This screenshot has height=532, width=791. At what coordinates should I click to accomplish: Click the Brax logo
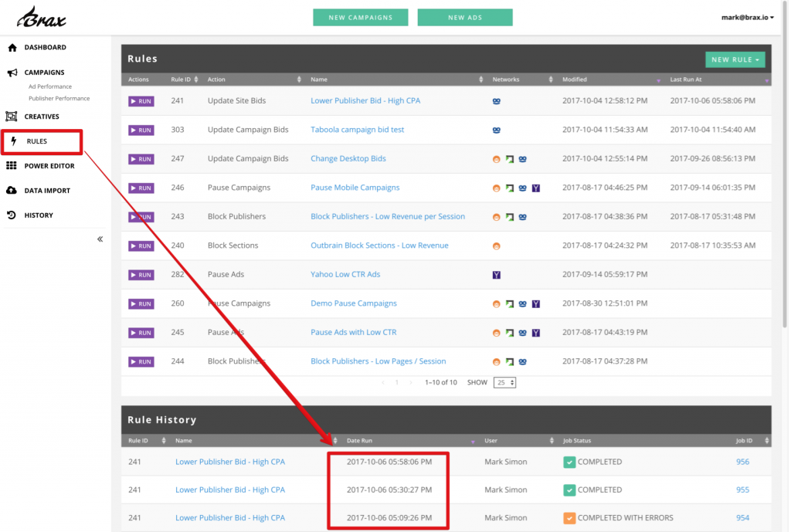click(x=42, y=18)
